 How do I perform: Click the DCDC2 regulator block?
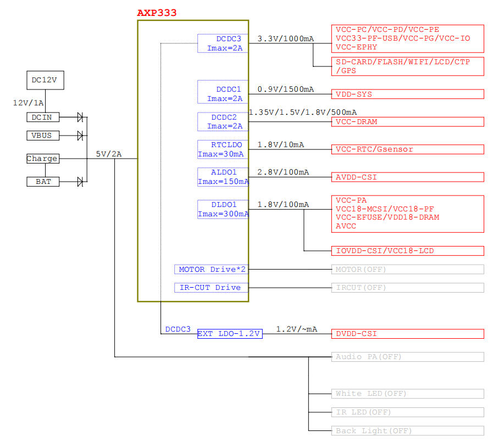click(x=223, y=121)
